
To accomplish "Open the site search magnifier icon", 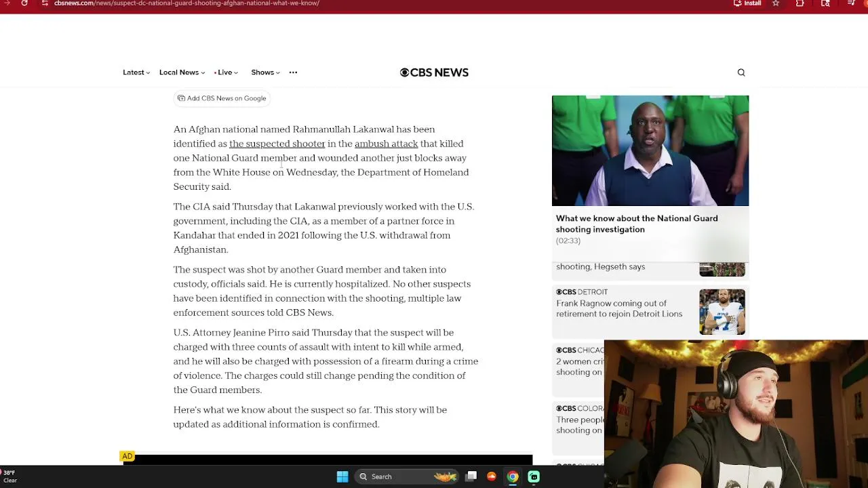I will (x=741, y=73).
